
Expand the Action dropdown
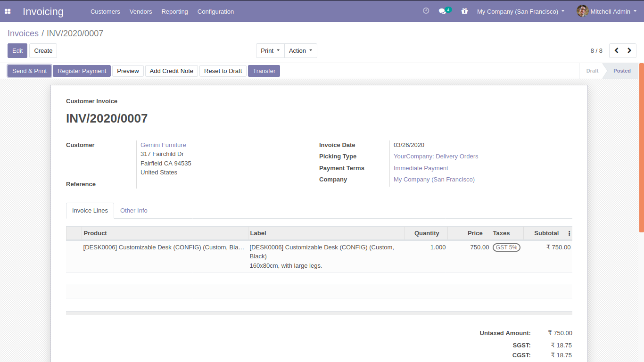pyautogui.click(x=300, y=50)
